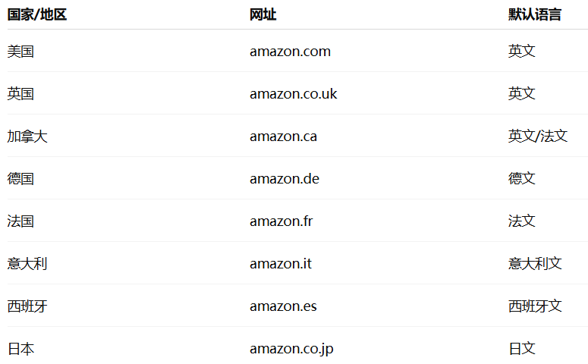
Task: Select the 德国 country cell
Action: coord(20,179)
